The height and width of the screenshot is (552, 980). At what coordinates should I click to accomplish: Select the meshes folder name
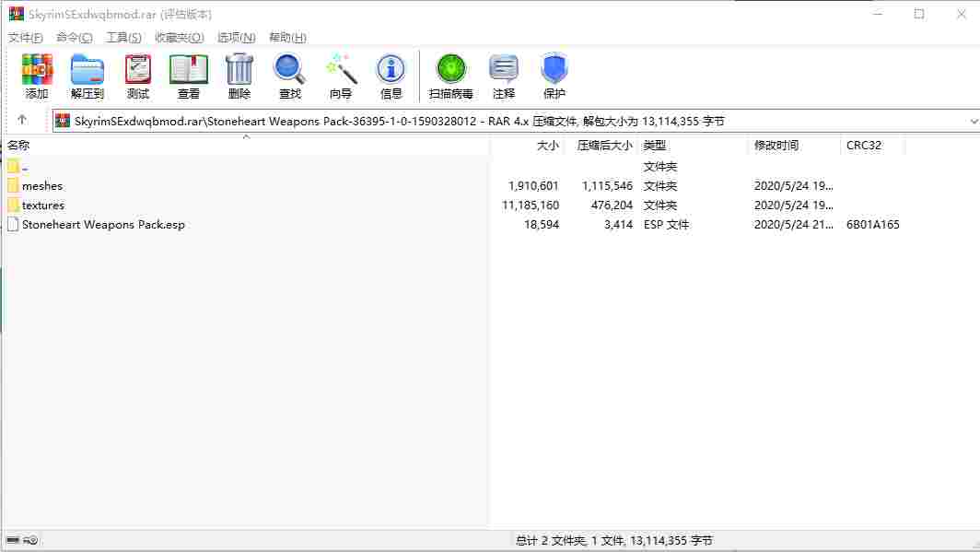(42, 185)
